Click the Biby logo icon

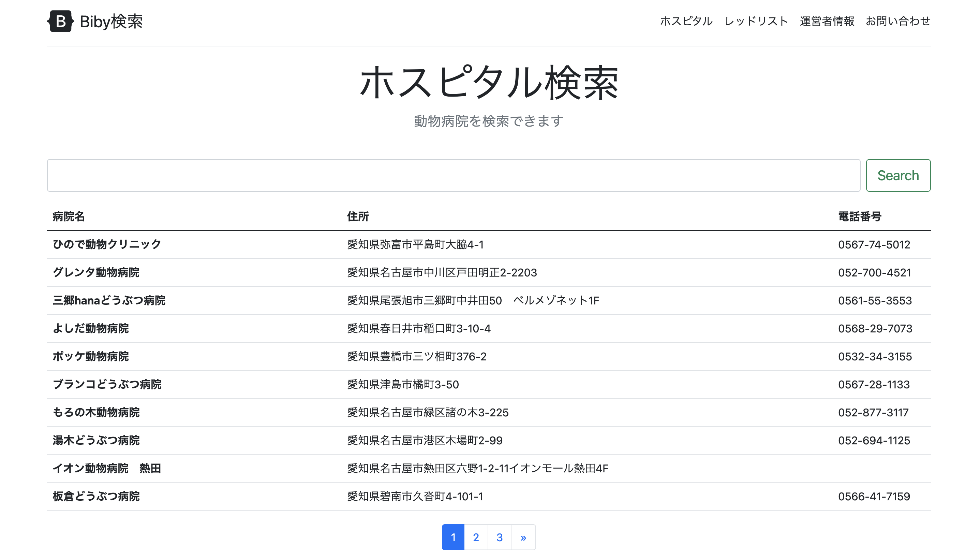[60, 21]
